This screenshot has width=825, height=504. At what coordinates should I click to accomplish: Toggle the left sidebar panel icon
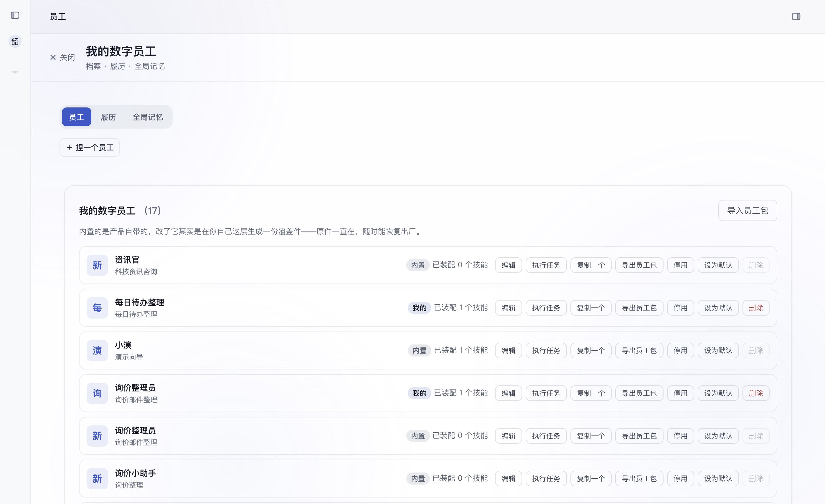coord(15,15)
